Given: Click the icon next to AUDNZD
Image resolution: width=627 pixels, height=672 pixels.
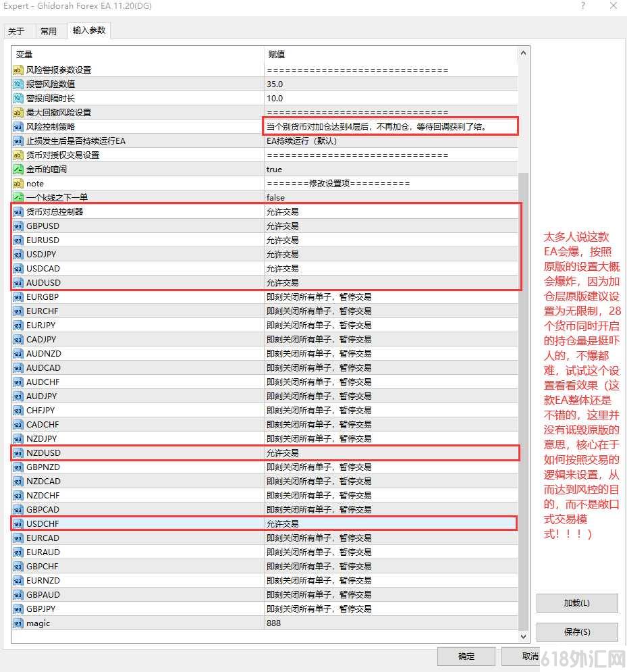Looking at the screenshot, I should click(18, 354).
